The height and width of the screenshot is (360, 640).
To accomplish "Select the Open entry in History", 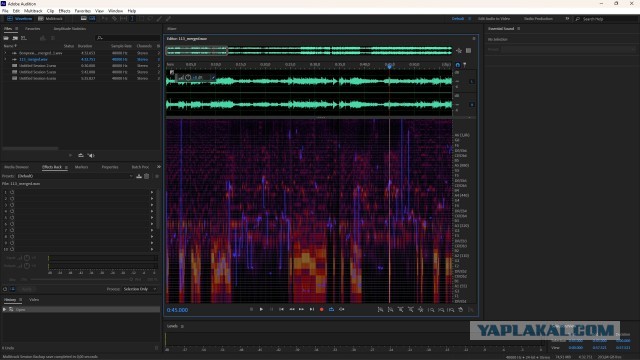I will tap(81, 310).
